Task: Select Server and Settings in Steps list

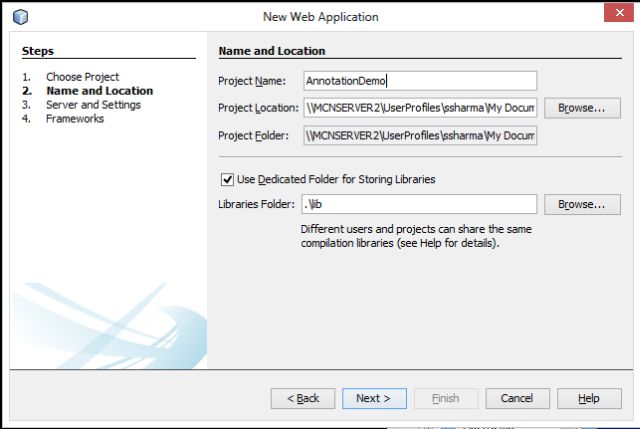Action: click(93, 105)
